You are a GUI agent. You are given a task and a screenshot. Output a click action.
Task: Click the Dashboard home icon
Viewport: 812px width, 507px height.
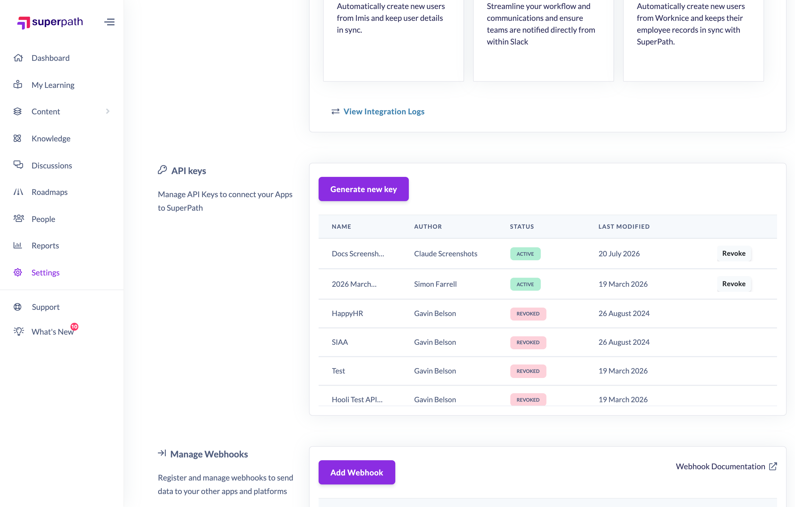[x=18, y=58]
